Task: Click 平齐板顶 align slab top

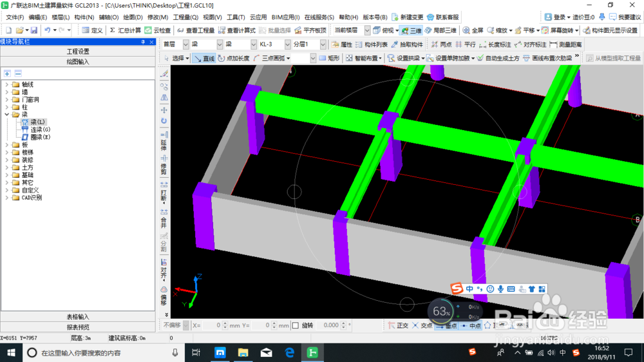Action: [x=311, y=30]
